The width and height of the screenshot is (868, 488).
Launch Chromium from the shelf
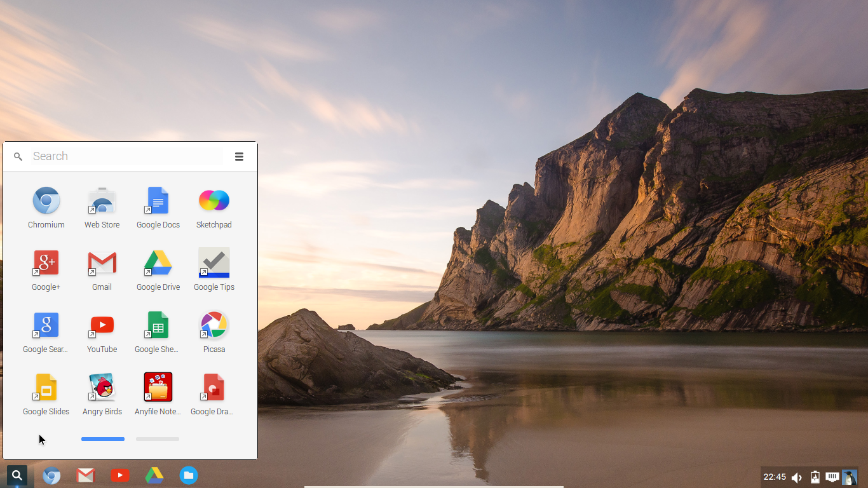51,475
